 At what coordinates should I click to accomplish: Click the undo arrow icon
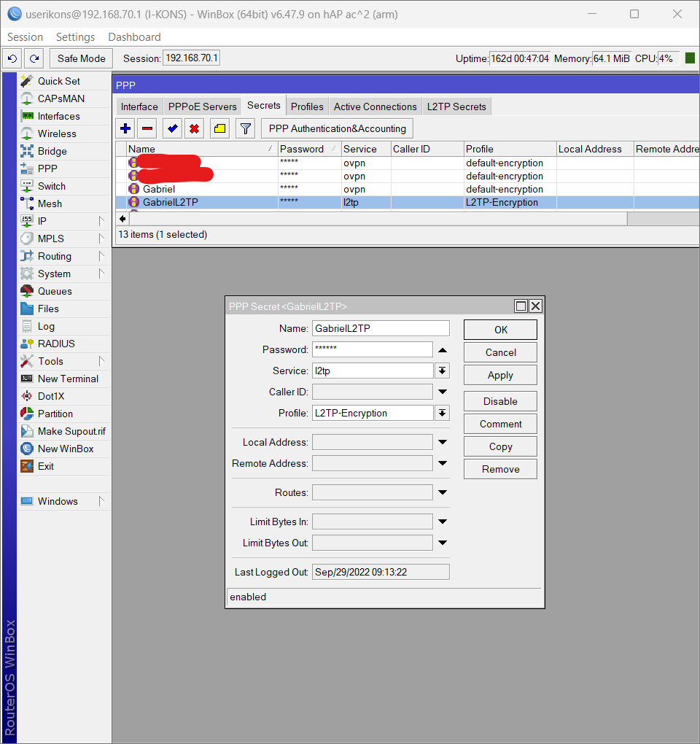(12, 58)
